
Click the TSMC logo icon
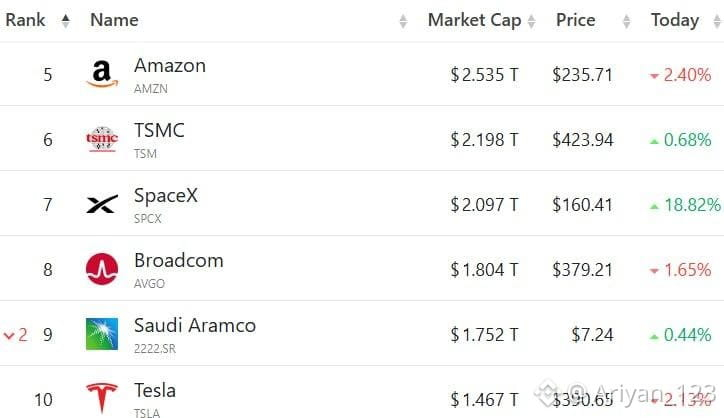(102, 139)
